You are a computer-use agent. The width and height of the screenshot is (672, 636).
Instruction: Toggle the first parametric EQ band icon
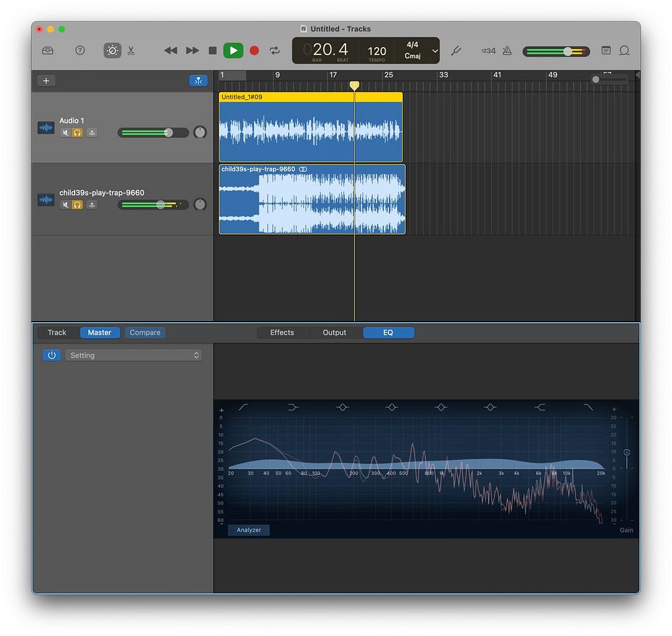click(343, 407)
